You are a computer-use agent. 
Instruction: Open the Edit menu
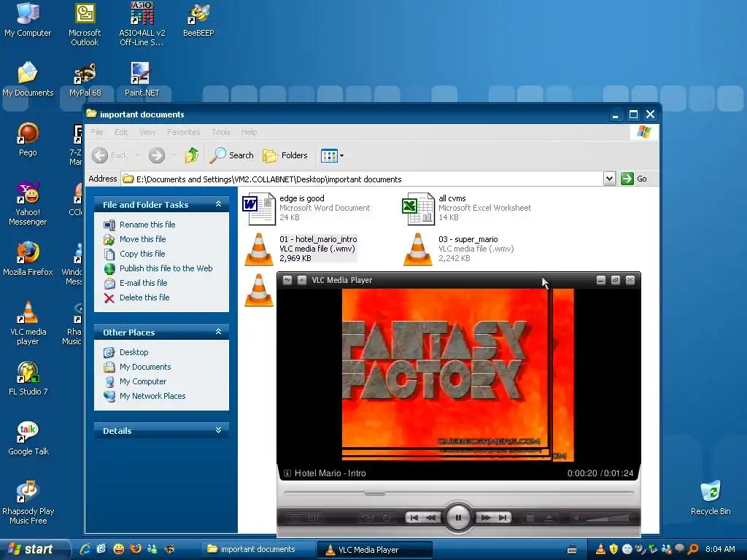coord(121,132)
